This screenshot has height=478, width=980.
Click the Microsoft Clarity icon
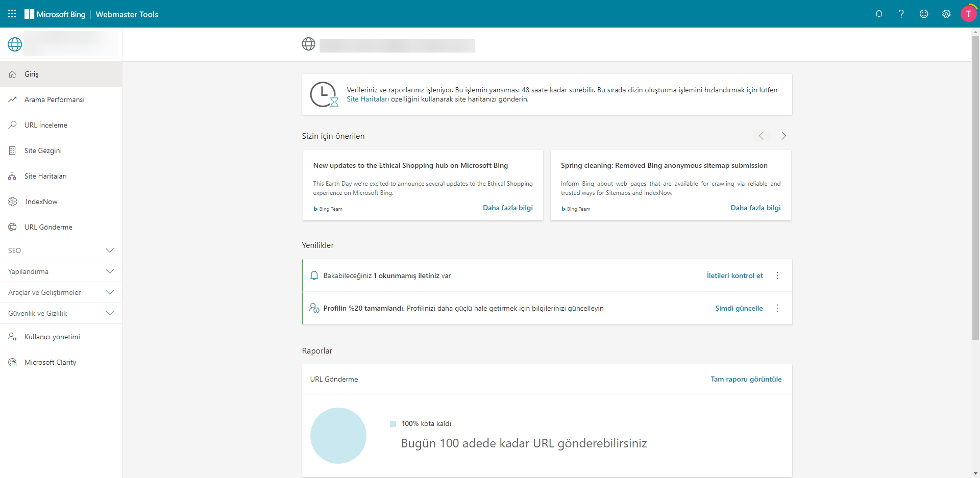(x=12, y=362)
